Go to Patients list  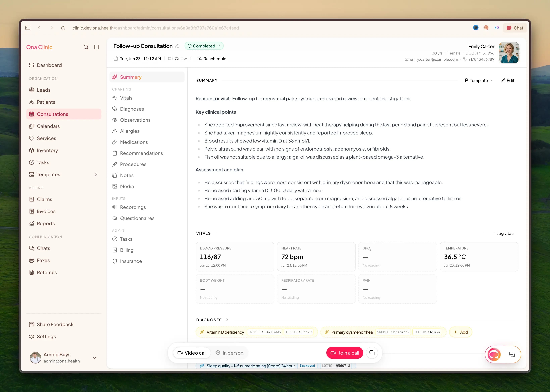(x=64, y=102)
